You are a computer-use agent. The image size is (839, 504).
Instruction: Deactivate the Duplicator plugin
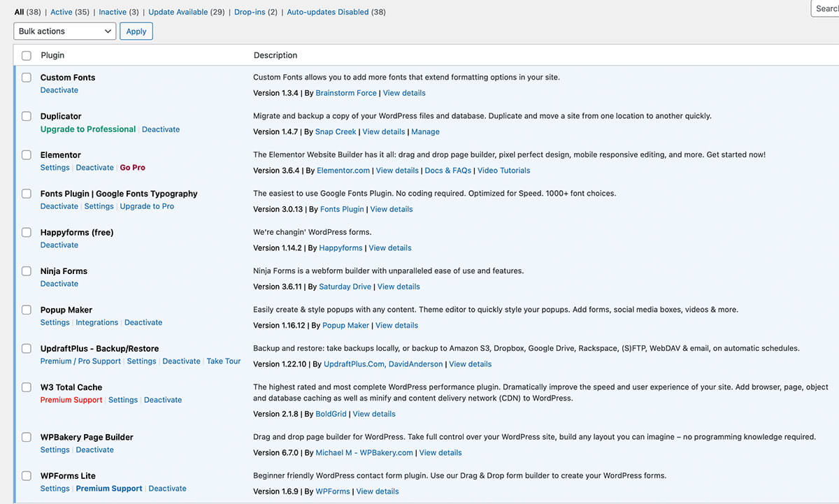coord(161,129)
